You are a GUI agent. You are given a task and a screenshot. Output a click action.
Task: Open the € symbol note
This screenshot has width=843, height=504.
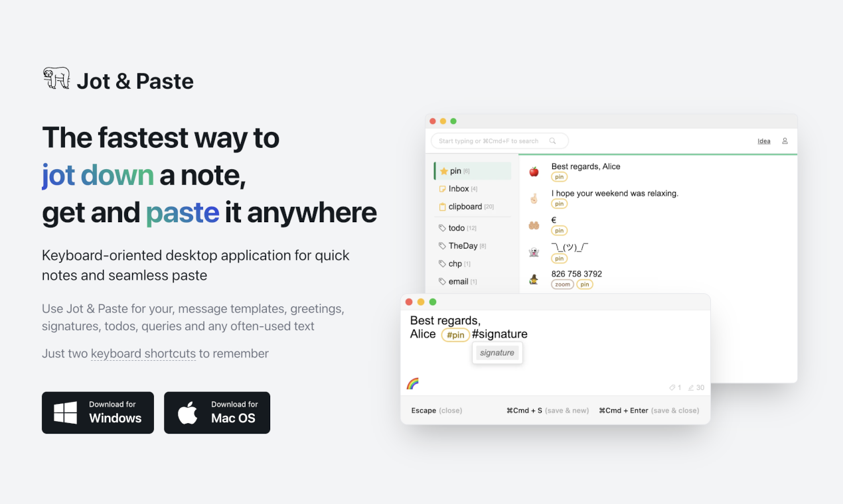tap(554, 220)
